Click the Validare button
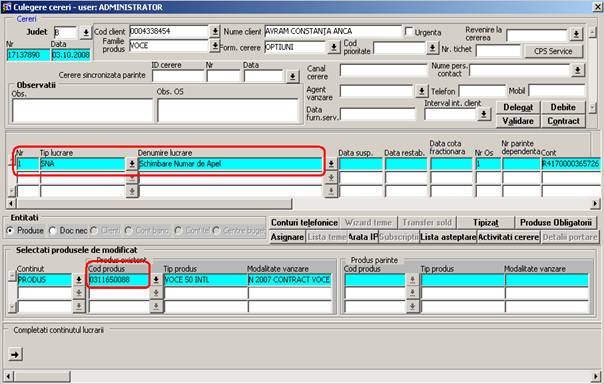The width and height of the screenshot is (604, 384). coord(518,121)
